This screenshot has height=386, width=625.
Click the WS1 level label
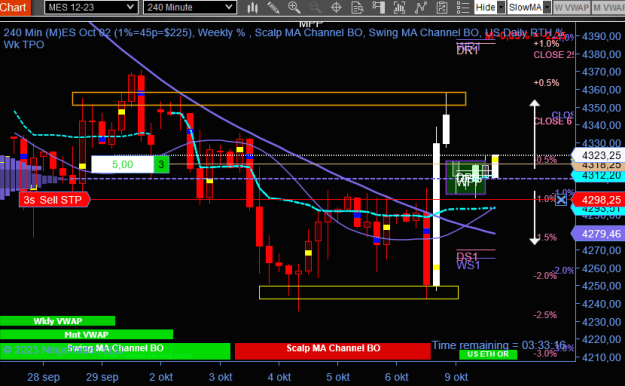[468, 265]
